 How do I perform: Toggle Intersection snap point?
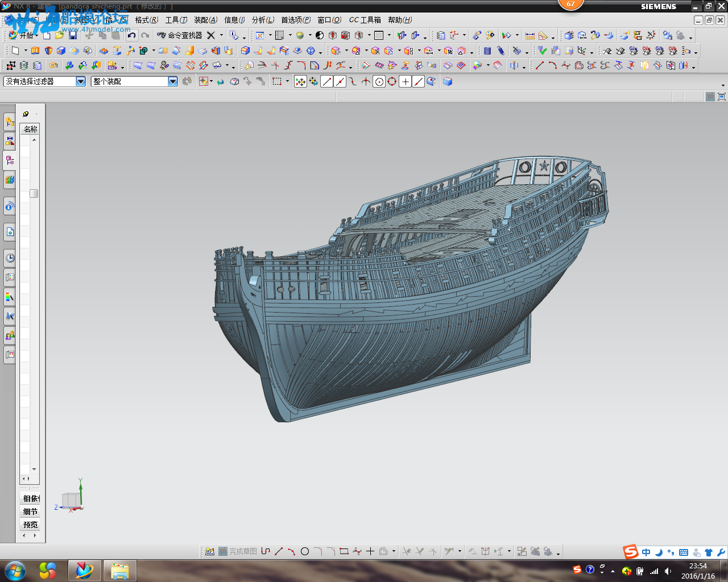pos(366,81)
